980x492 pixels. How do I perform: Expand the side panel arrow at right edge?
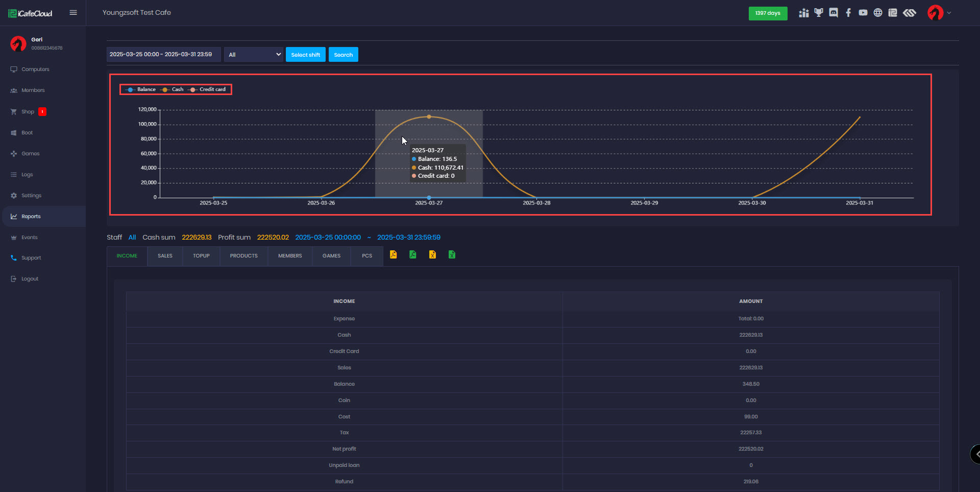tap(976, 454)
